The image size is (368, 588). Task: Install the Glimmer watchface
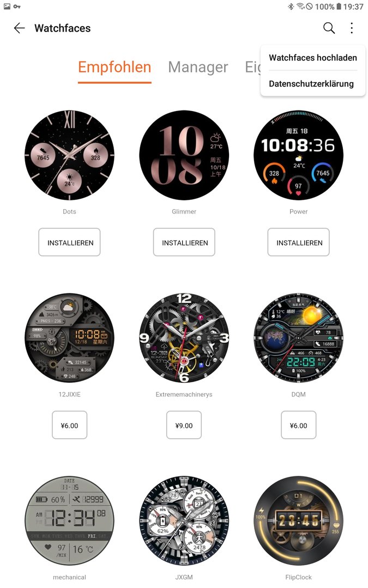pyautogui.click(x=184, y=242)
